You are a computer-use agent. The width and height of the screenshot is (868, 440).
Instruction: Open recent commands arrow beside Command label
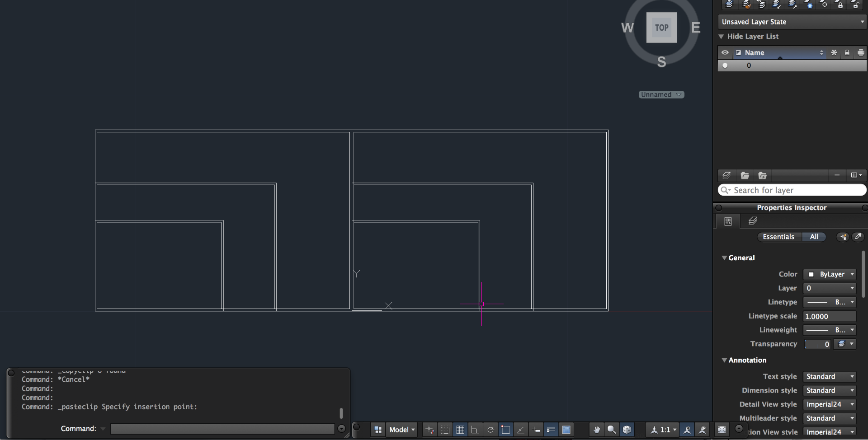[x=103, y=429]
